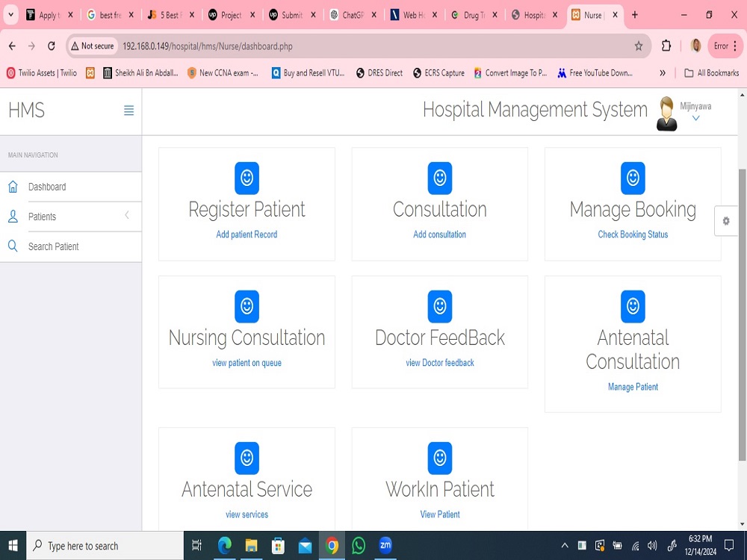The width and height of the screenshot is (747, 560).
Task: Show more bookmarks with the double chevron
Action: click(x=662, y=73)
